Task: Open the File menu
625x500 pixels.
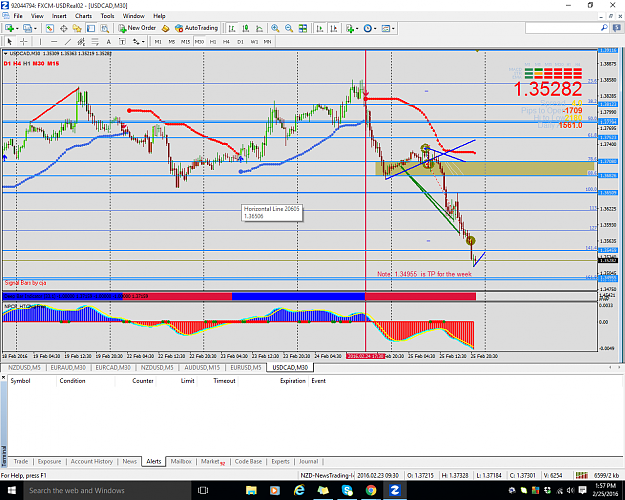Action: 18,16
